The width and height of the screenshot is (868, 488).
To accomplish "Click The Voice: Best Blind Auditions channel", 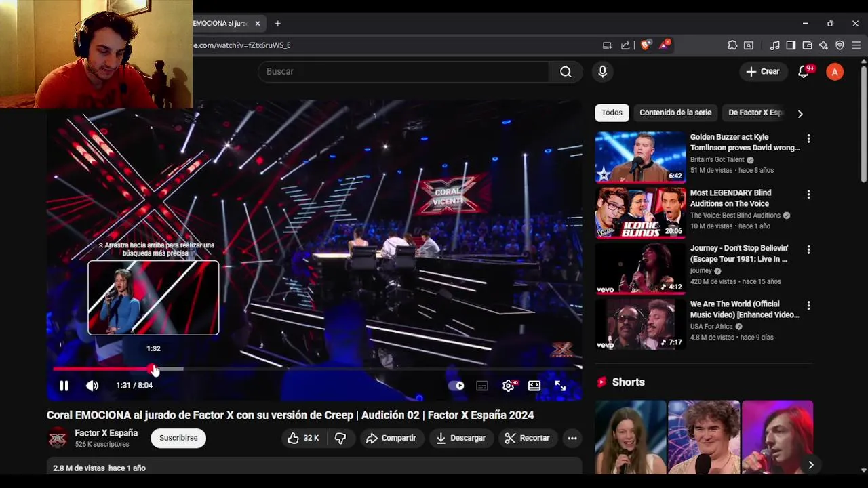I will coord(735,216).
